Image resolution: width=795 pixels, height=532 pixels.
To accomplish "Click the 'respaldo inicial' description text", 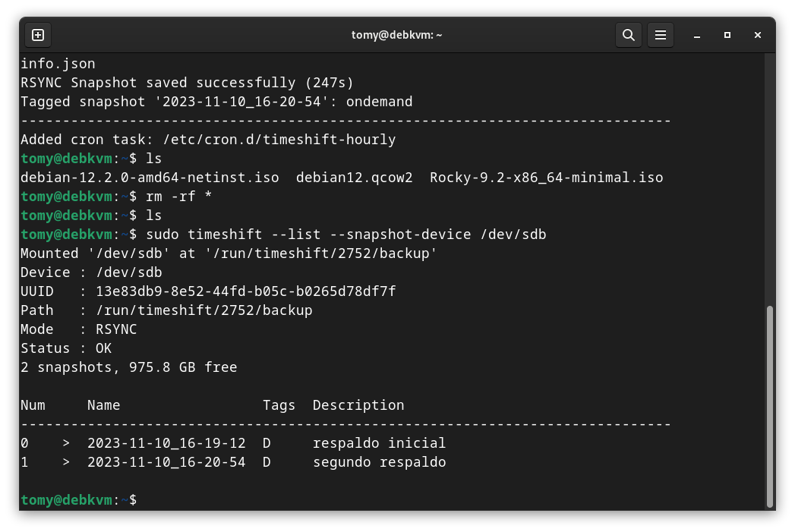I will [379, 443].
